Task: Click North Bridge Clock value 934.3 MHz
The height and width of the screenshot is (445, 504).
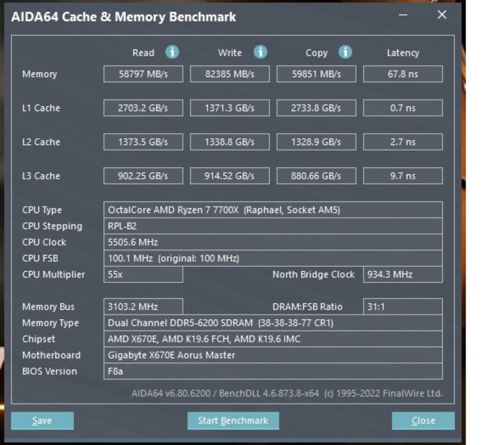Action: 403,274
